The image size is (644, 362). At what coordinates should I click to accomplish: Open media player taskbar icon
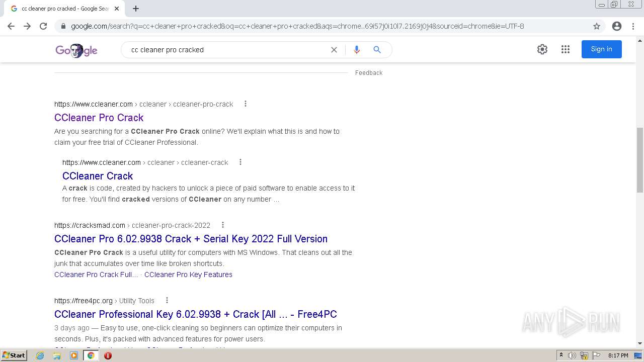pyautogui.click(x=74, y=355)
